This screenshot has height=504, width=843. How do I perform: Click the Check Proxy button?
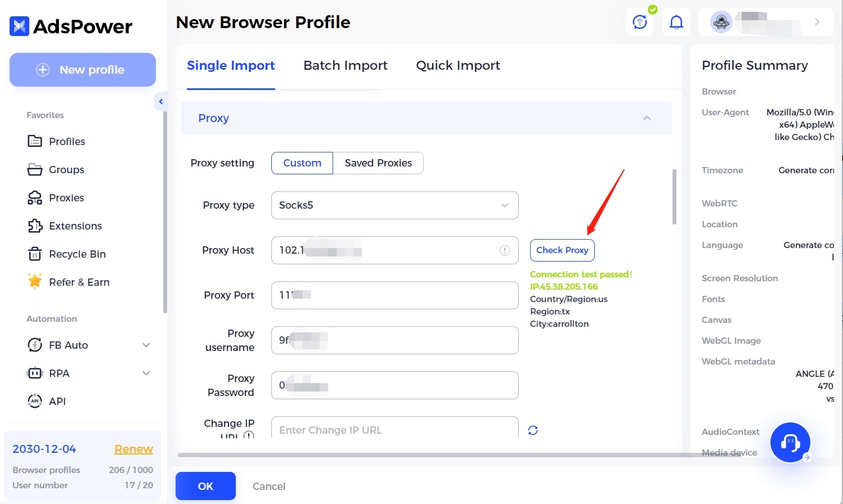pos(562,250)
